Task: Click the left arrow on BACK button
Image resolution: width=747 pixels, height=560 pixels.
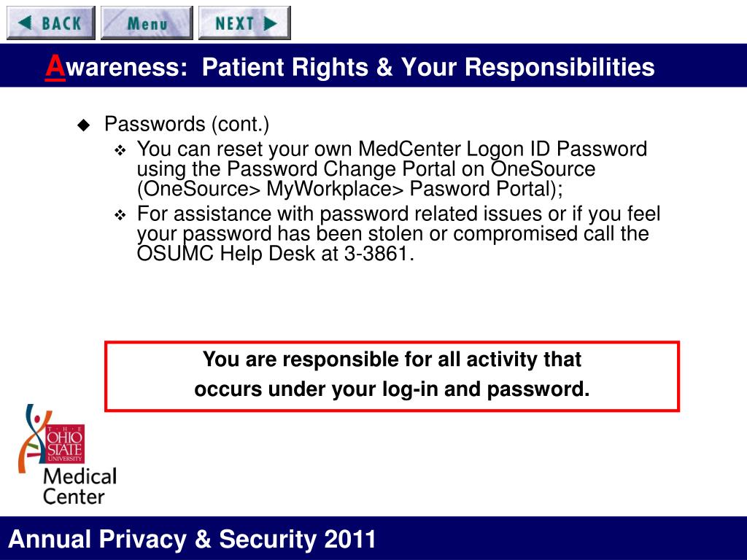Action: pos(25,23)
